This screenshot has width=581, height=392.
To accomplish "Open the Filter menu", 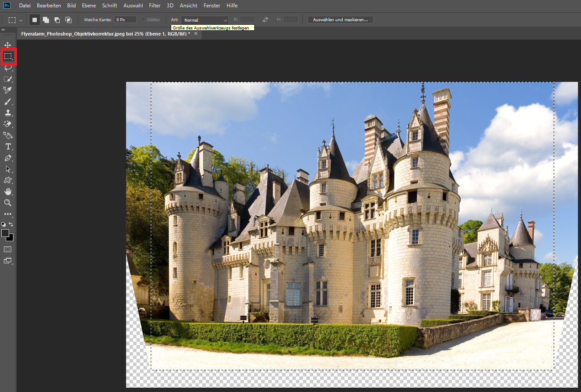I will 155,6.
